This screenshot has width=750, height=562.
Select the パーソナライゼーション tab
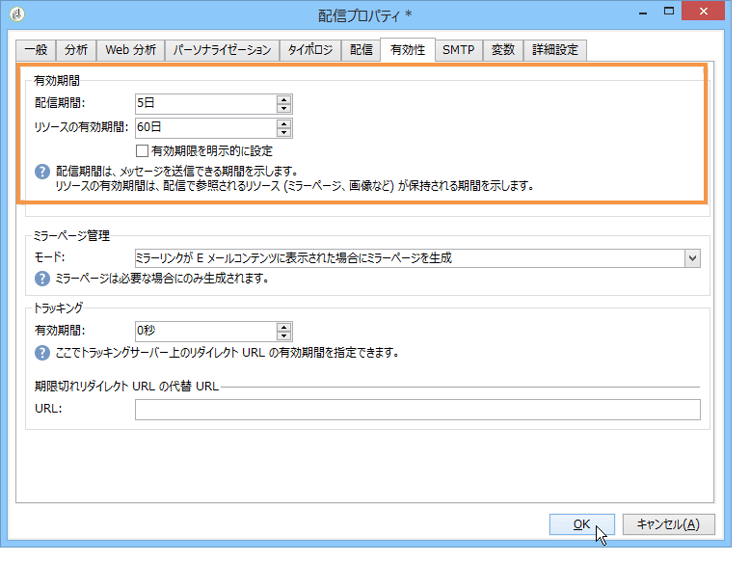coord(222,50)
